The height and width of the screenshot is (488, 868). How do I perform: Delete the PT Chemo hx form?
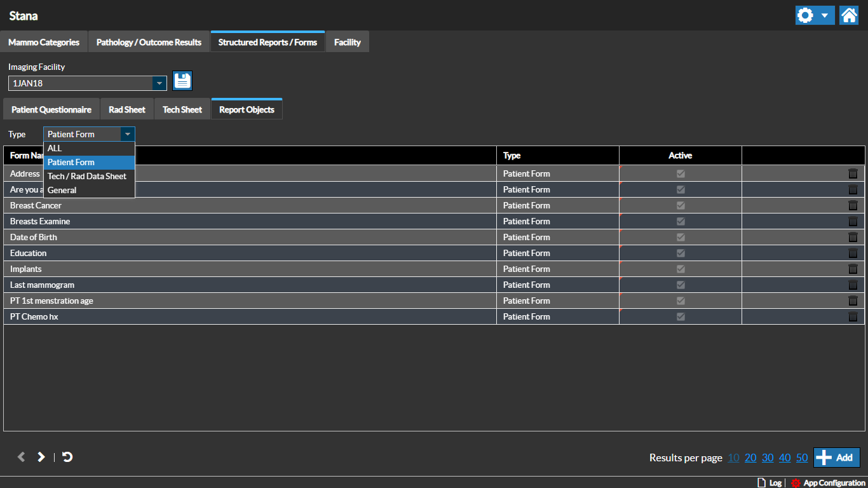[x=853, y=316]
